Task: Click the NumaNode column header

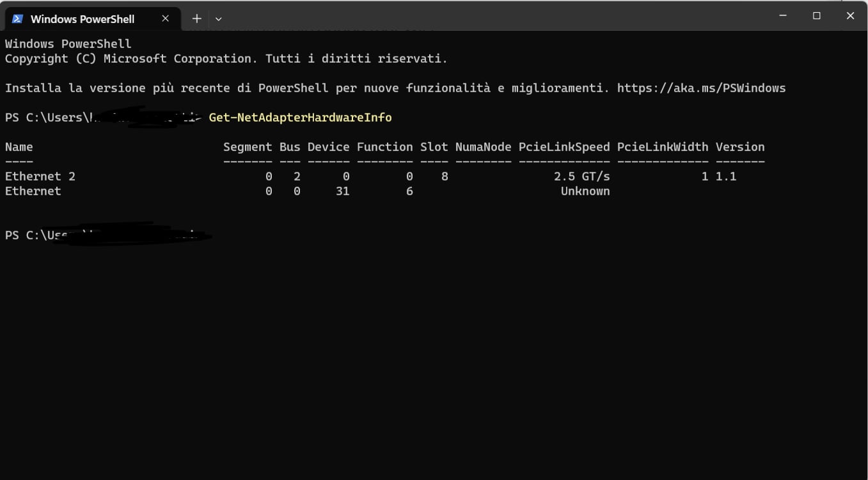Action: tap(483, 147)
